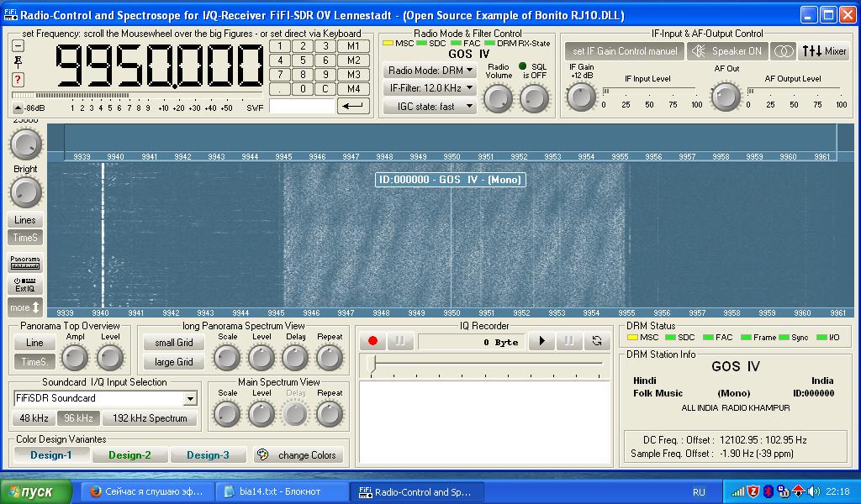Image resolution: width=861 pixels, height=504 pixels.
Task: Select the 96 kHz sample rate
Action: pyautogui.click(x=78, y=417)
